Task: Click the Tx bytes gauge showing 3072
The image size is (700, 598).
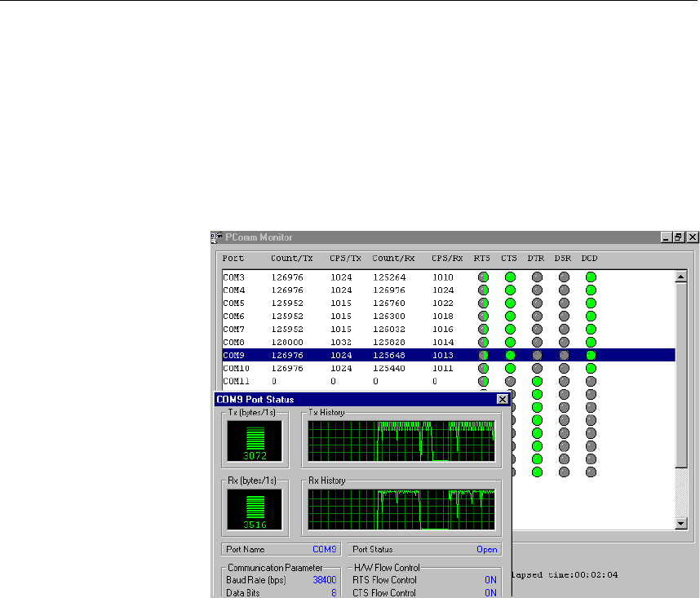Action: pos(255,441)
